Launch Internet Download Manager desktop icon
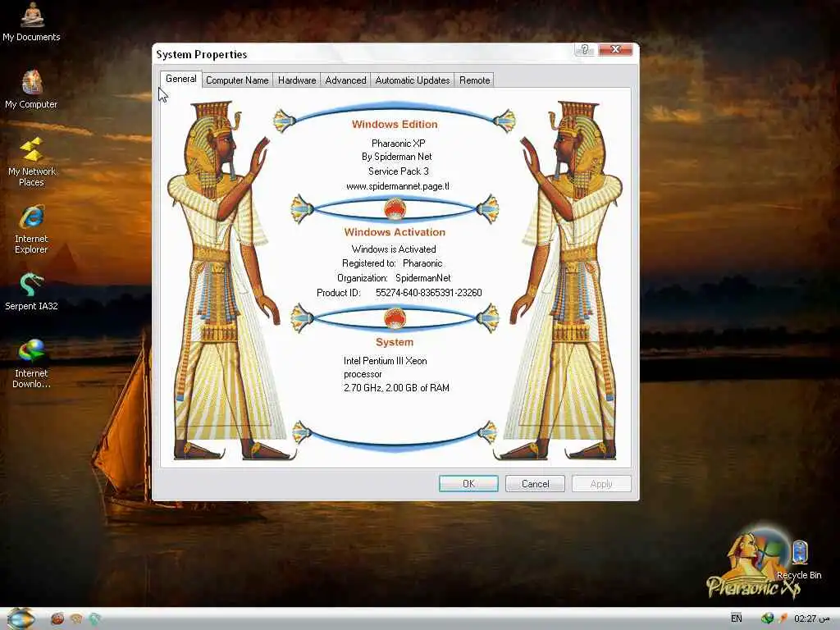This screenshot has width=840, height=630. (32, 363)
